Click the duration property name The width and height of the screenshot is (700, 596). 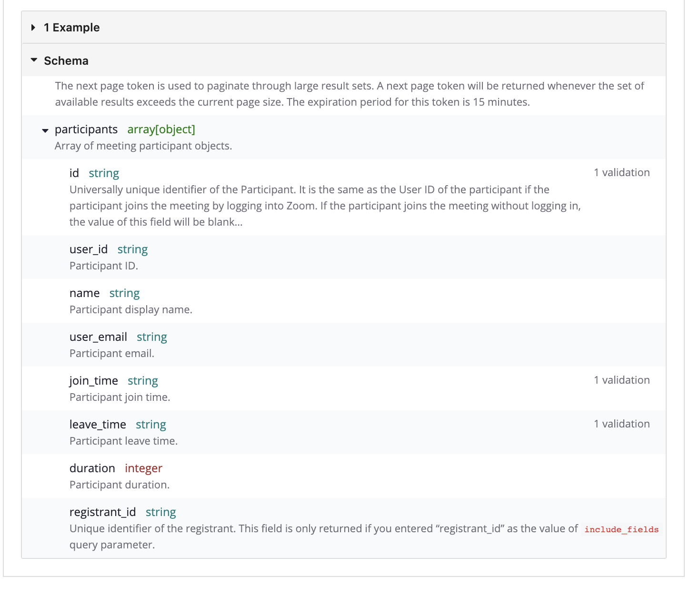(92, 468)
